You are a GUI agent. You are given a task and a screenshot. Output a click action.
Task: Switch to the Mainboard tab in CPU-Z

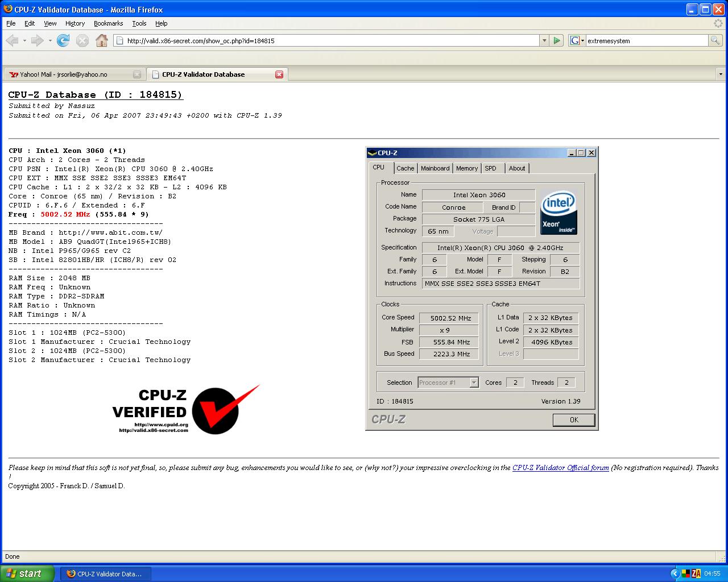point(435,168)
